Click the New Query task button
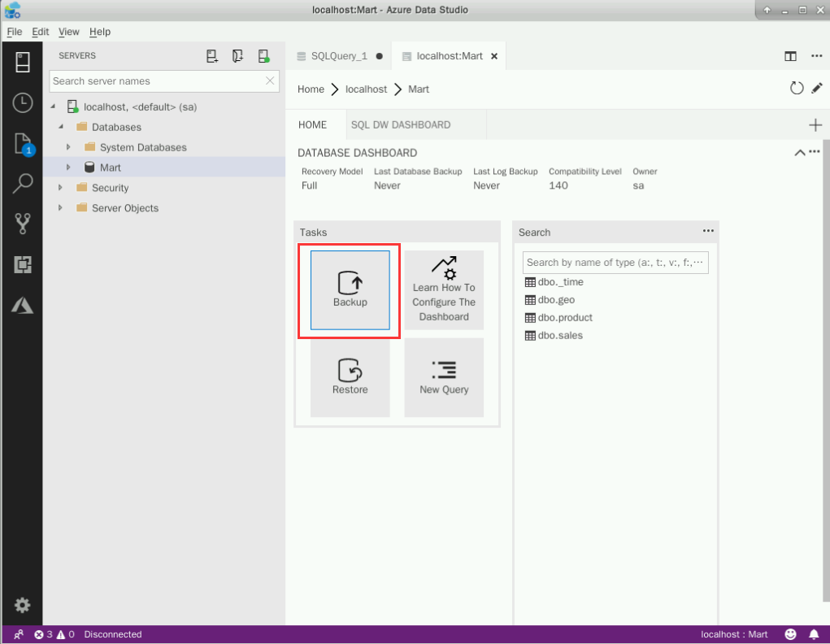Image resolution: width=830 pixels, height=644 pixels. pos(444,378)
